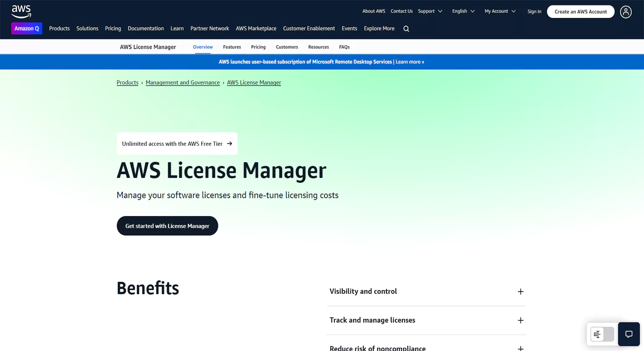
Task: Toggle the text selection switch at bottom right
Action: [x=602, y=334]
